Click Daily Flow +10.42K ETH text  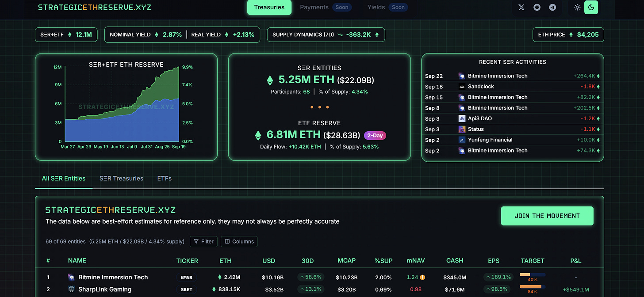(x=291, y=146)
